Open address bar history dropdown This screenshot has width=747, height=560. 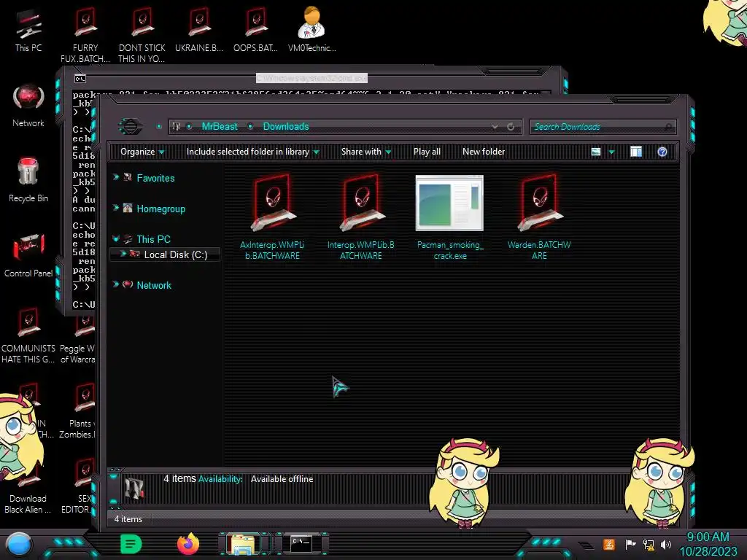(x=495, y=127)
